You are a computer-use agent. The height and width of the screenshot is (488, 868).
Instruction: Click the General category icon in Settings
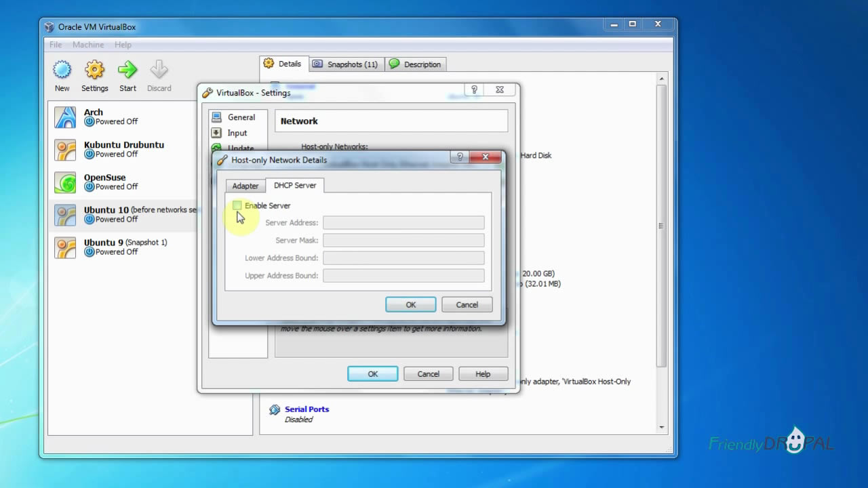point(216,117)
